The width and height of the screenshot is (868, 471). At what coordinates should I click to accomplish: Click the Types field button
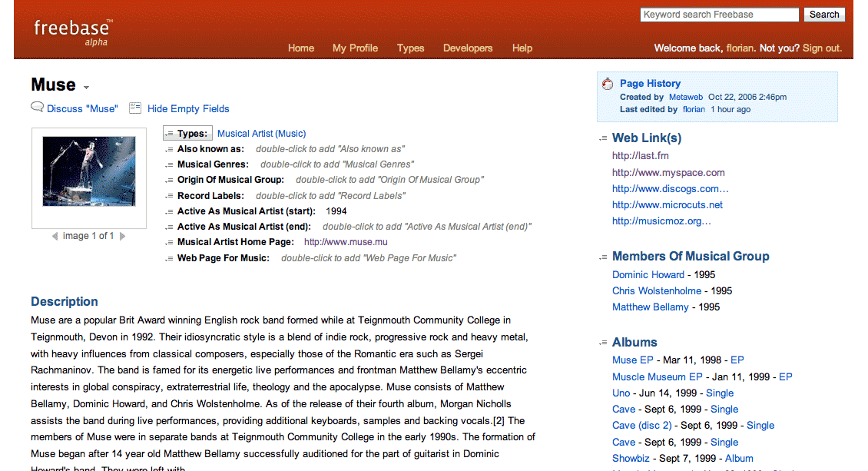tap(187, 134)
